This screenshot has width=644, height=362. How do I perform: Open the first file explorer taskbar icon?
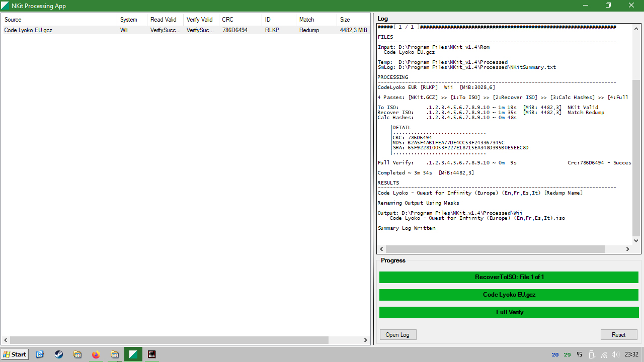[x=77, y=354]
